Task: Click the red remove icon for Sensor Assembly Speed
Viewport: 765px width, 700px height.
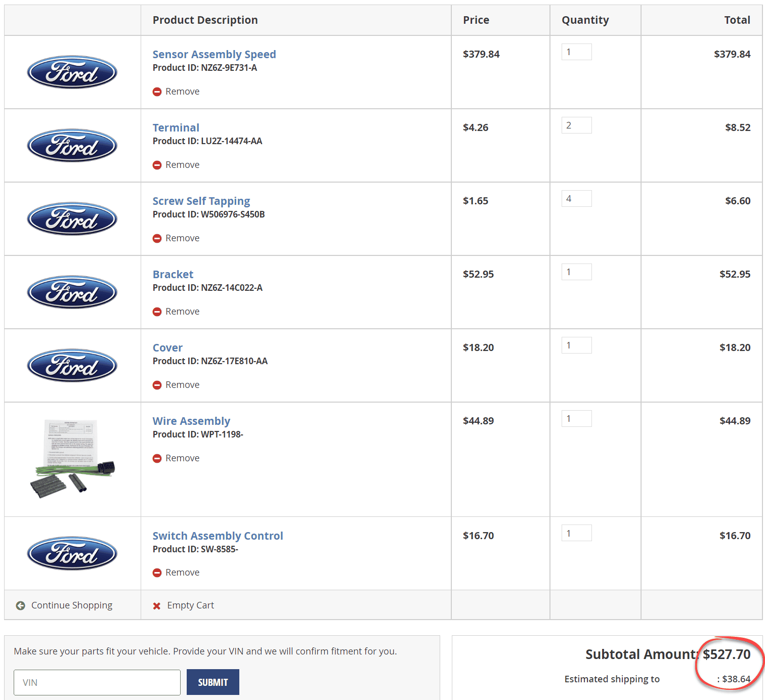Action: pos(157,92)
